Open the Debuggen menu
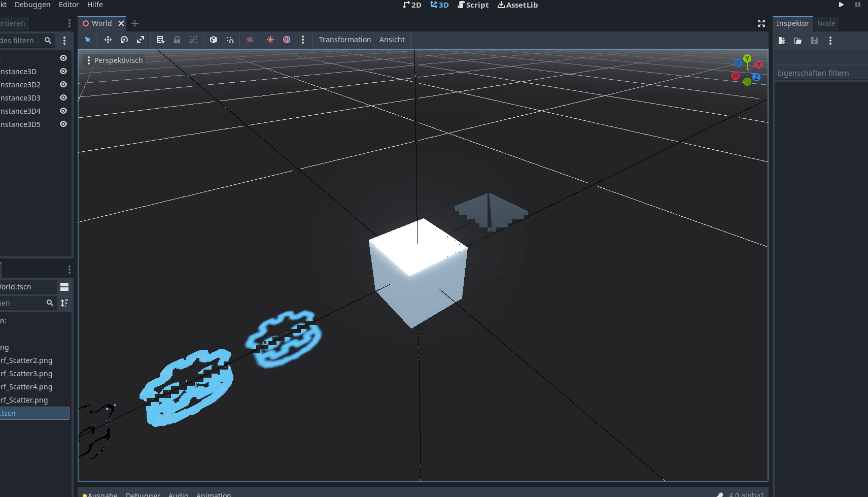 pos(32,5)
